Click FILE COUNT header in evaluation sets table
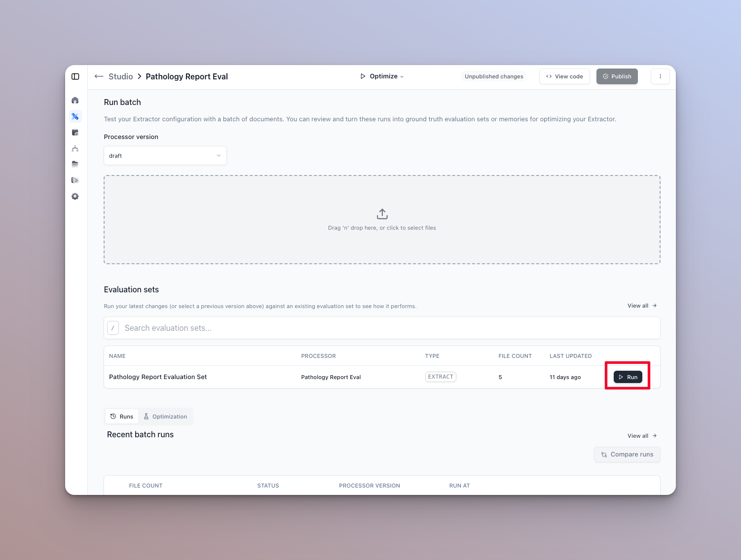This screenshot has height=560, width=741. point(515,356)
